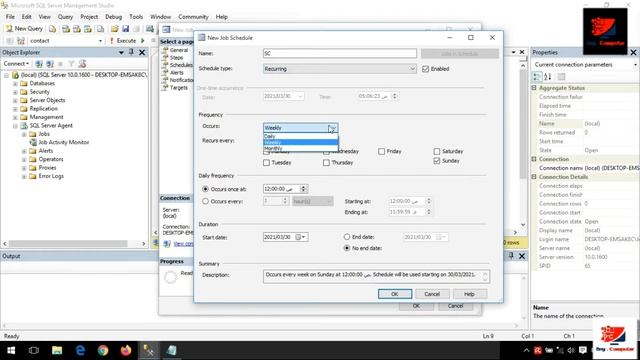
Task: Open the Community menu
Action: 193,17
